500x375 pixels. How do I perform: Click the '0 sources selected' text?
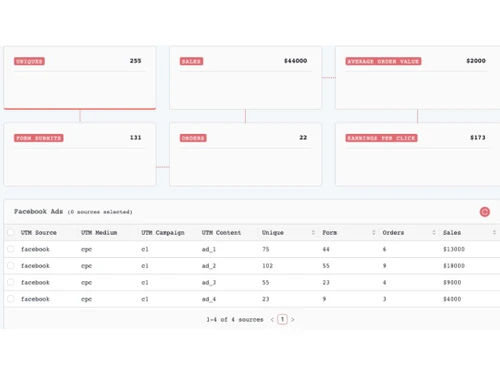coord(100,212)
